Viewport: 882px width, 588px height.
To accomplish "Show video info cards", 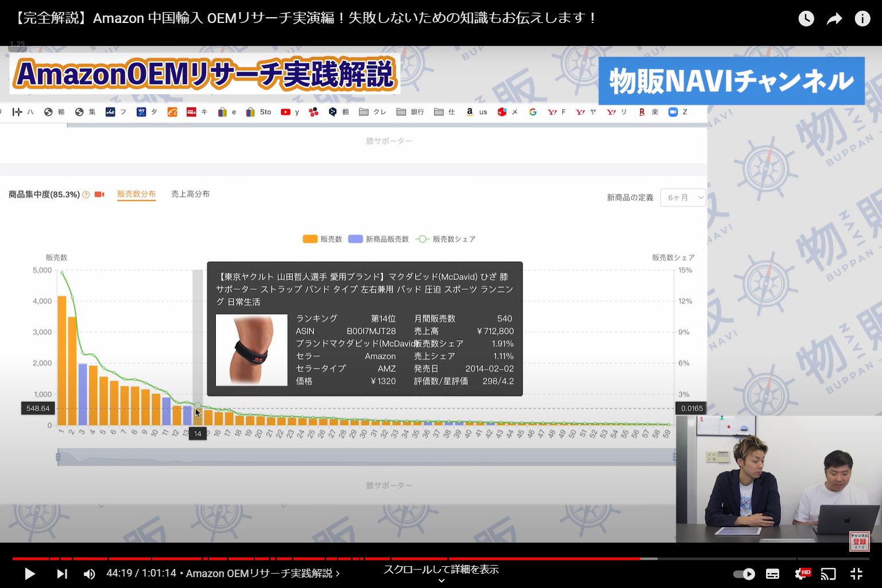I will (862, 18).
